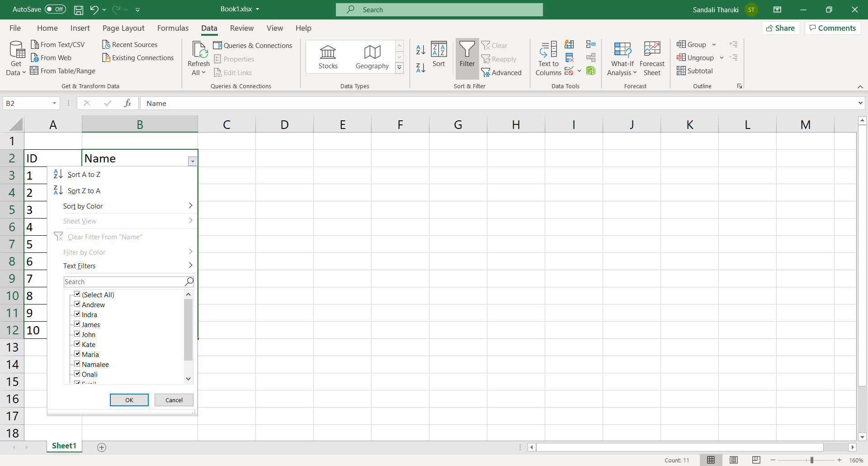The width and height of the screenshot is (868, 466).
Task: Select the Stocks data type
Action: (x=328, y=57)
